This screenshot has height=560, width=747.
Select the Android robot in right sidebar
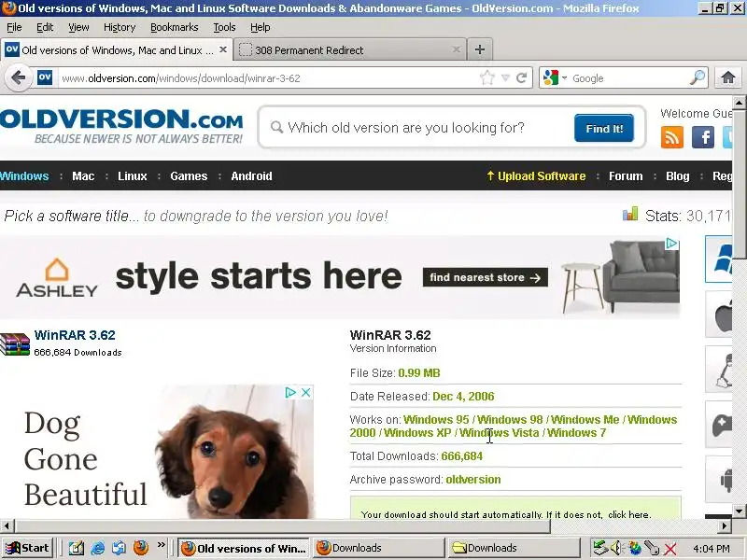(x=719, y=480)
